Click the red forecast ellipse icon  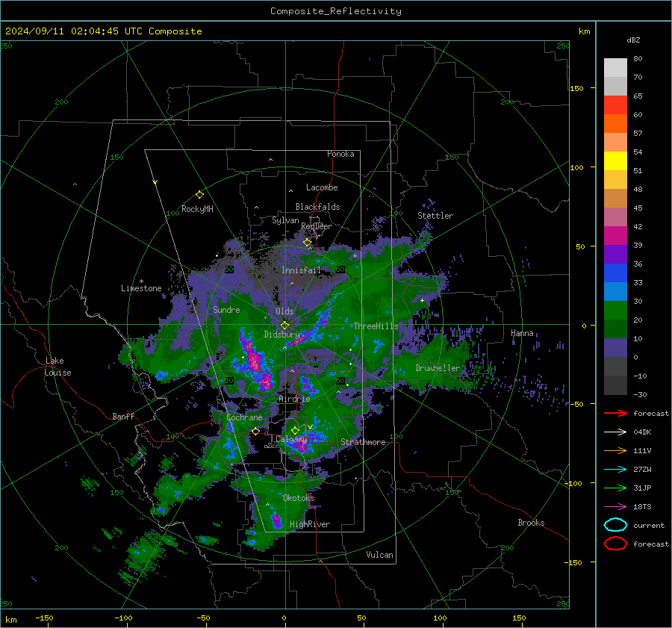coord(615,544)
